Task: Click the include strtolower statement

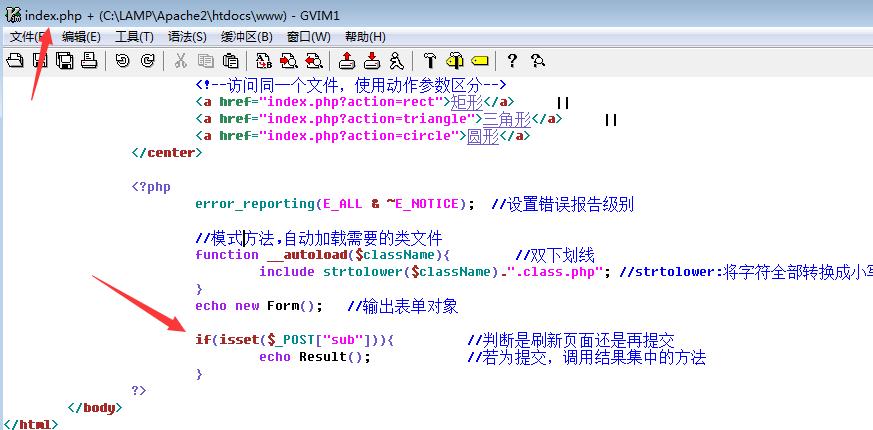Action: click(x=435, y=272)
